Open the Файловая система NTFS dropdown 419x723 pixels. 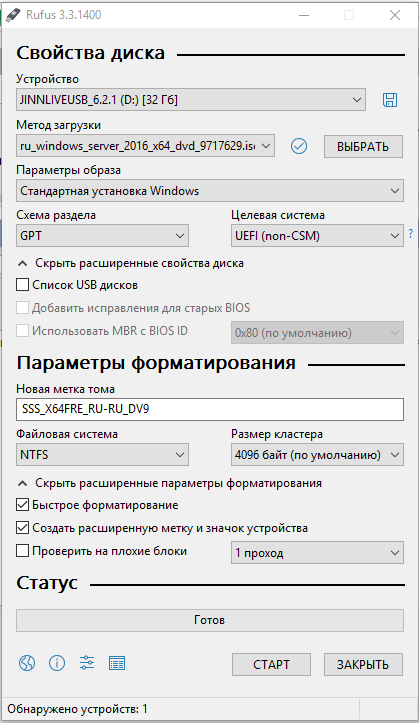(102, 455)
